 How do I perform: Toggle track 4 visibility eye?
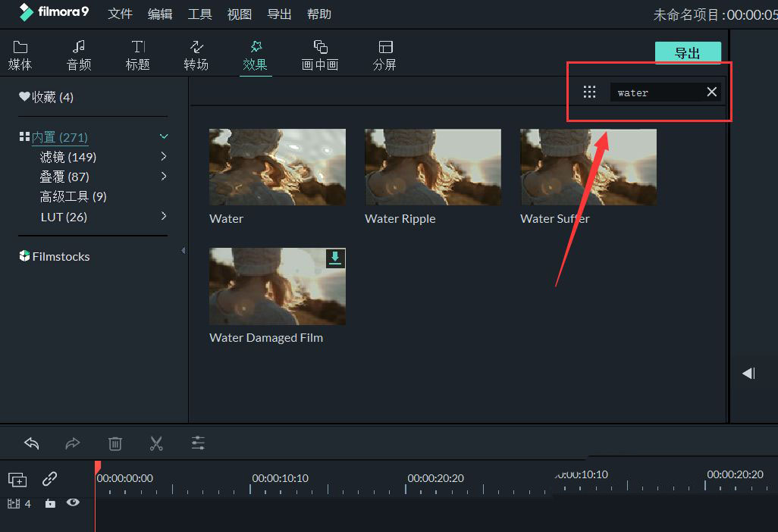click(73, 502)
